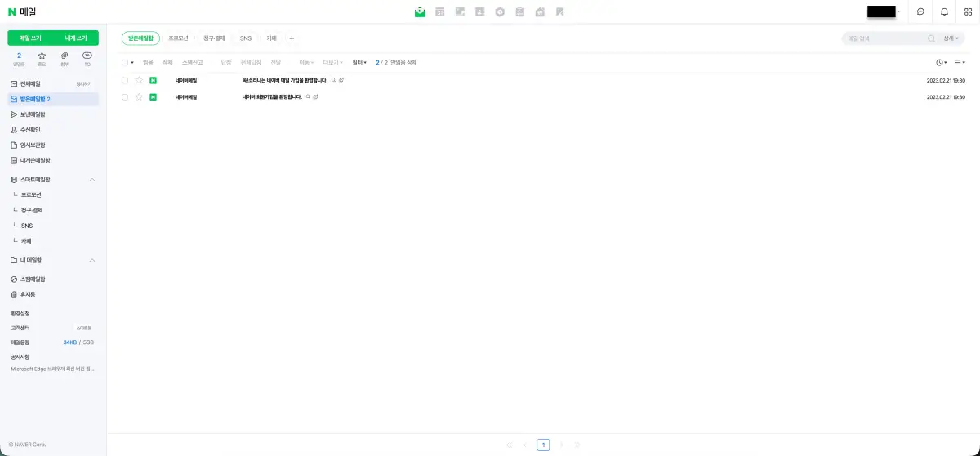Click the attachment paperclip filter icon
Image resolution: width=980 pixels, height=456 pixels.
coord(65,56)
